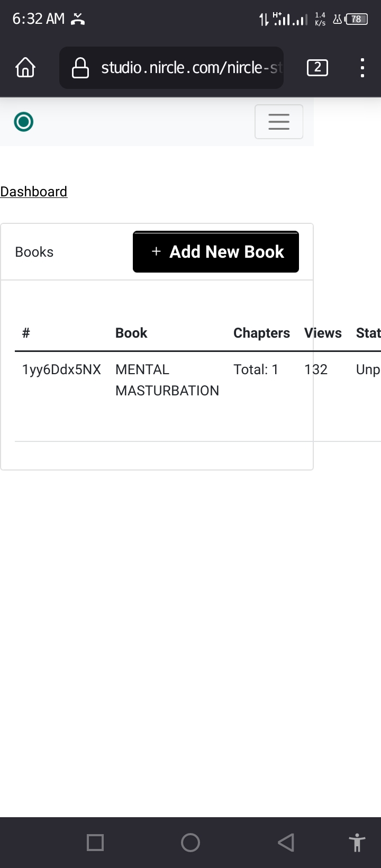381x868 pixels.
Task: Switch browser tabs using the tab counter
Action: [317, 68]
